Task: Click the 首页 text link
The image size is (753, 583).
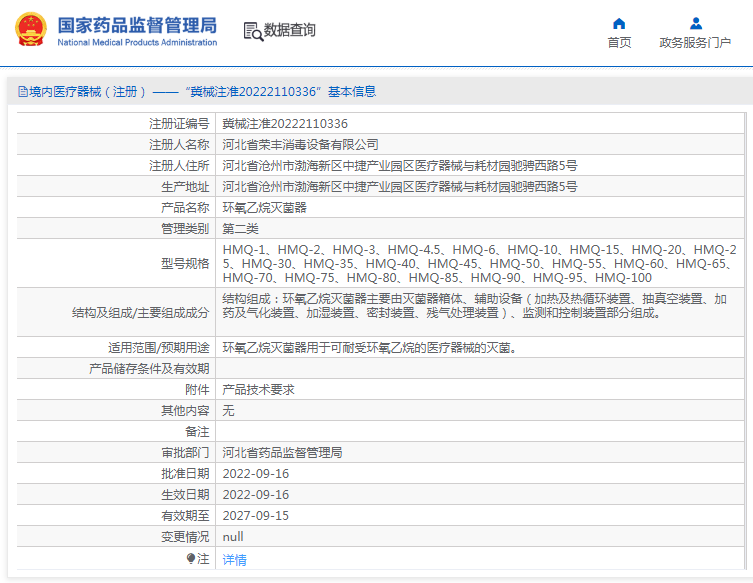Action: tap(619, 43)
